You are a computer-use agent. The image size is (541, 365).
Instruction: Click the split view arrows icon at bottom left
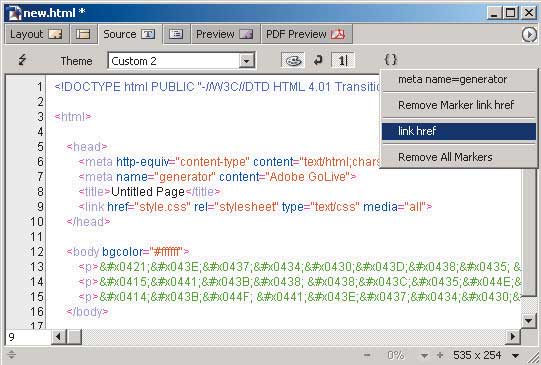pyautogui.click(x=11, y=354)
